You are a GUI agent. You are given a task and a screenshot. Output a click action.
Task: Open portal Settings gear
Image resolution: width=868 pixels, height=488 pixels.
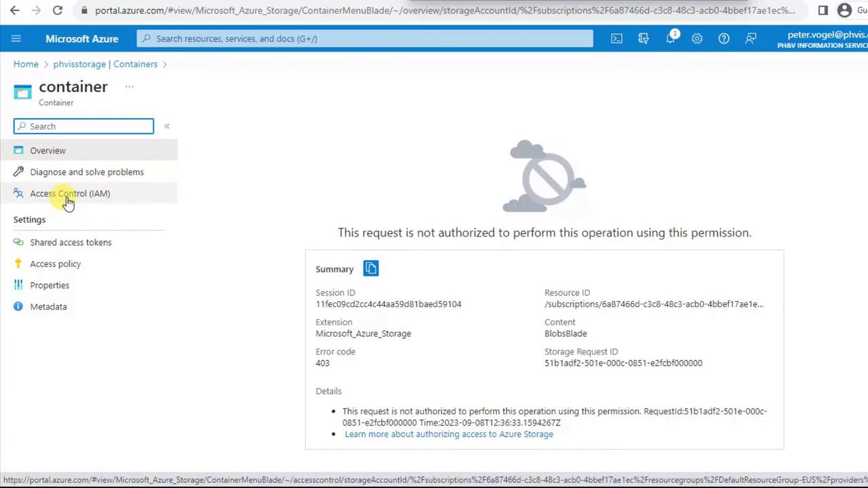697,39
